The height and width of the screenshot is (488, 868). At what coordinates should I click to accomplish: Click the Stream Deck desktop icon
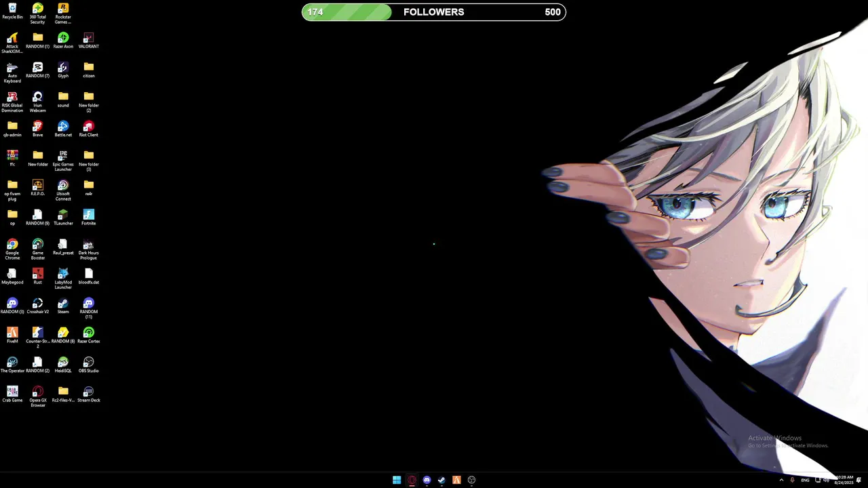pos(88,394)
